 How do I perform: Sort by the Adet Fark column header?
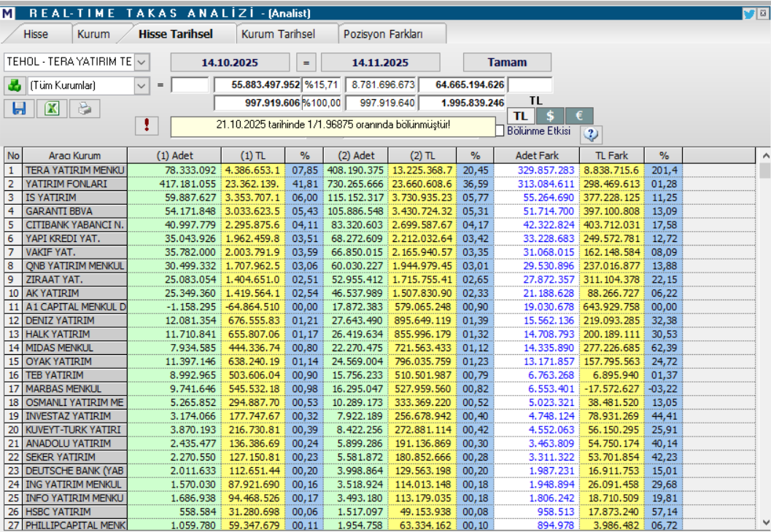[x=536, y=155]
